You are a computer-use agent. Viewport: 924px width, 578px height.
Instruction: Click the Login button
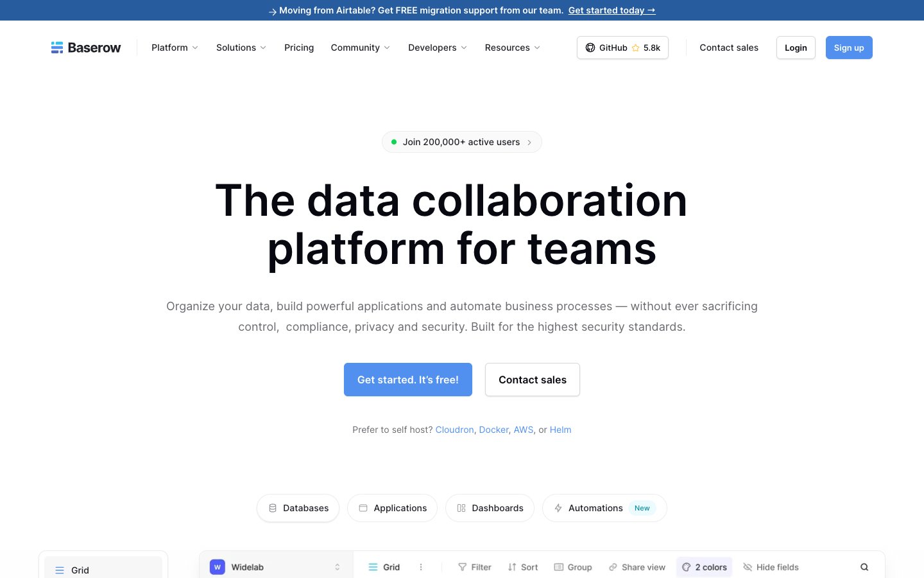[796, 48]
